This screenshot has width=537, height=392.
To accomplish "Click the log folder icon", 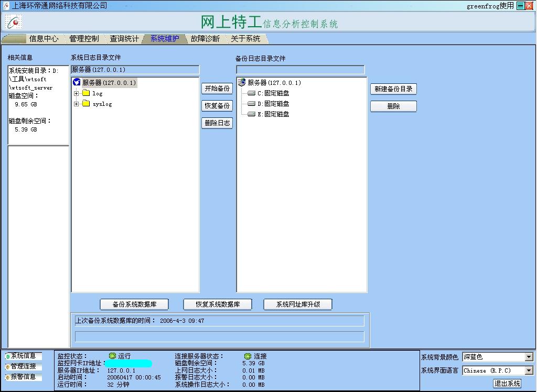I will pos(86,93).
